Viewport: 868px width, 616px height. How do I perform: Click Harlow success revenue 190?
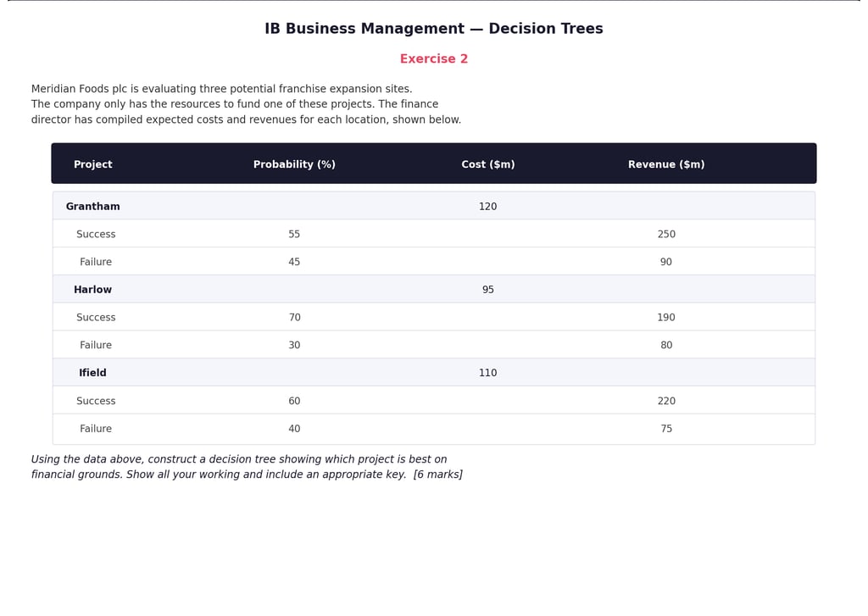(x=666, y=317)
